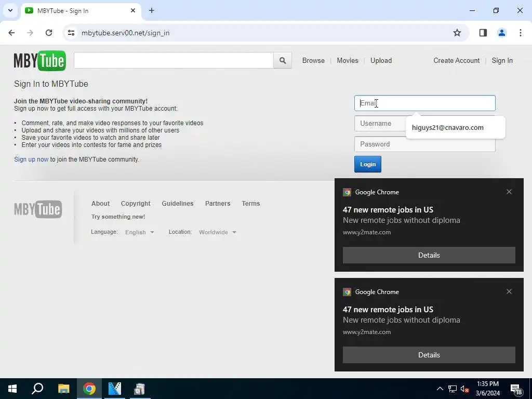Open the Copyright footer link
532x399 pixels.
point(136,203)
